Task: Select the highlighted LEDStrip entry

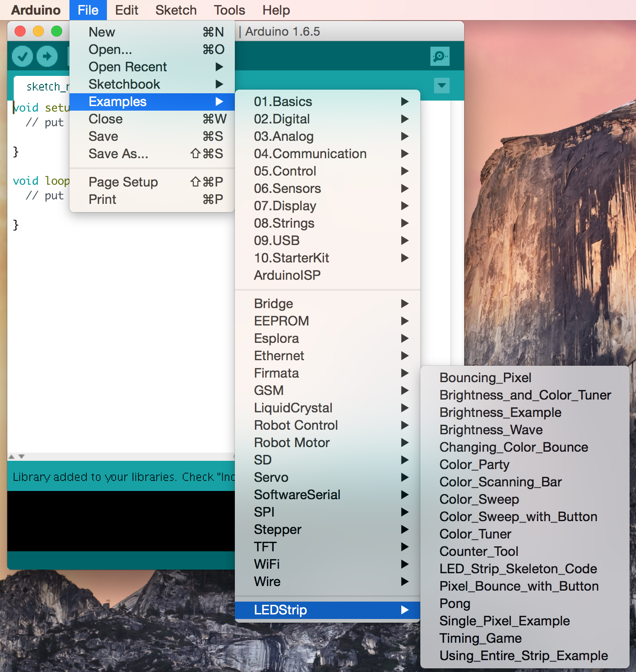Action: (328, 610)
